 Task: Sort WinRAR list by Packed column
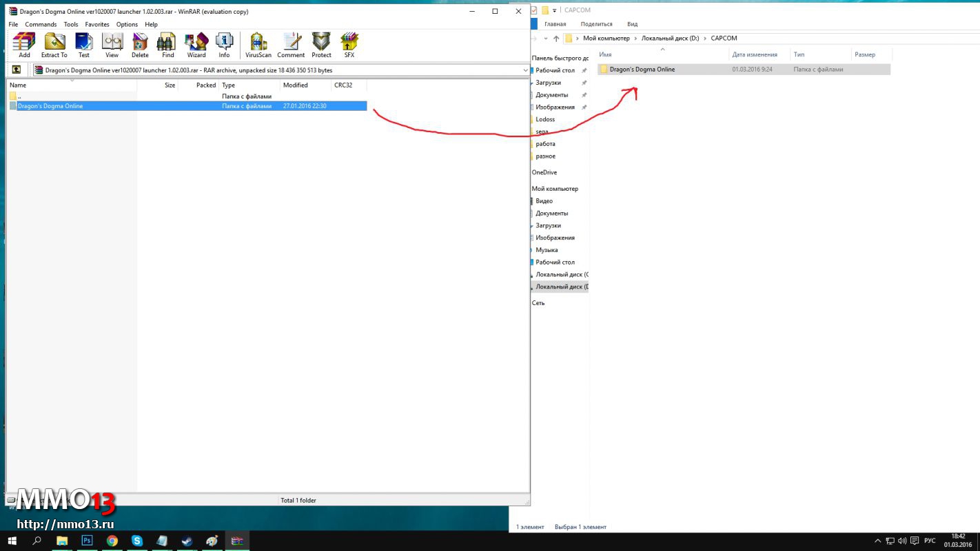pos(198,85)
